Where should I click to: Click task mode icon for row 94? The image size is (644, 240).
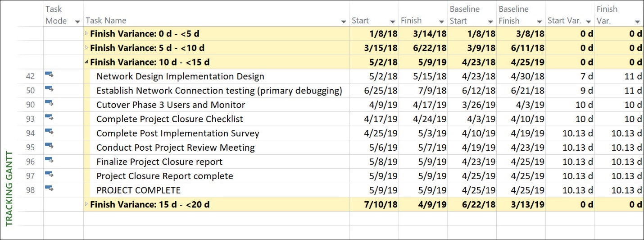point(50,132)
